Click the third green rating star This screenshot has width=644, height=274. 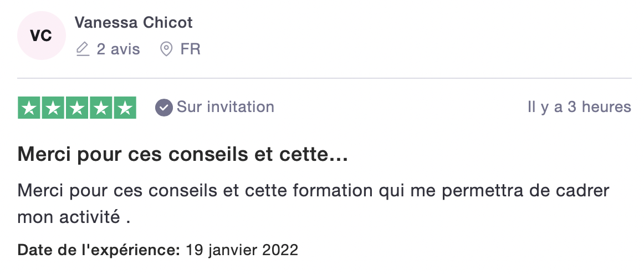coord(77,108)
